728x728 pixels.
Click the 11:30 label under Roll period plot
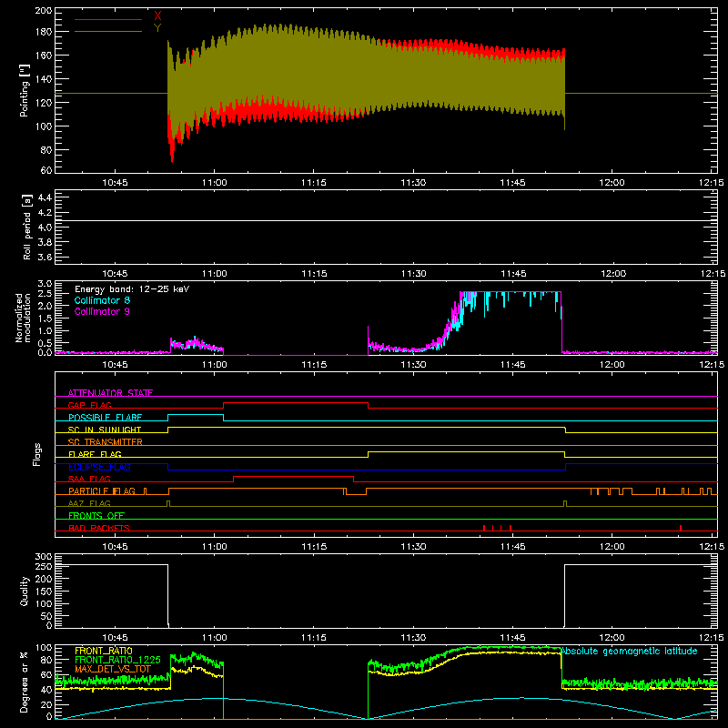click(413, 274)
